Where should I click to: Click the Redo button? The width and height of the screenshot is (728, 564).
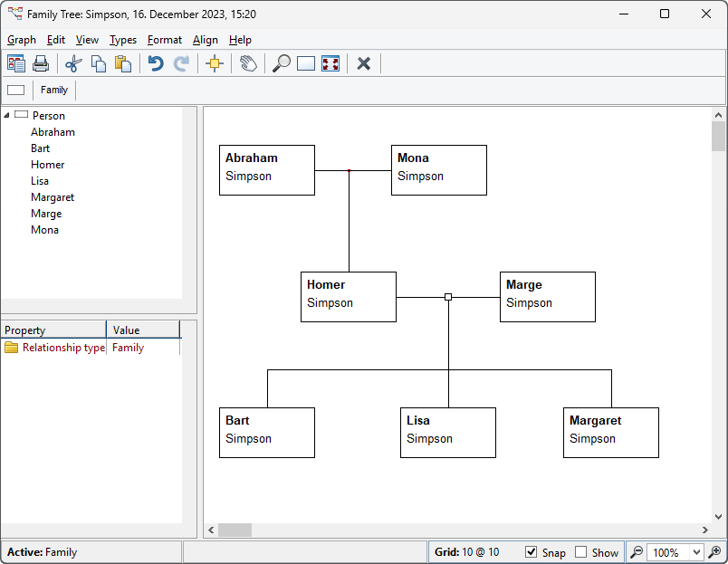point(181,63)
